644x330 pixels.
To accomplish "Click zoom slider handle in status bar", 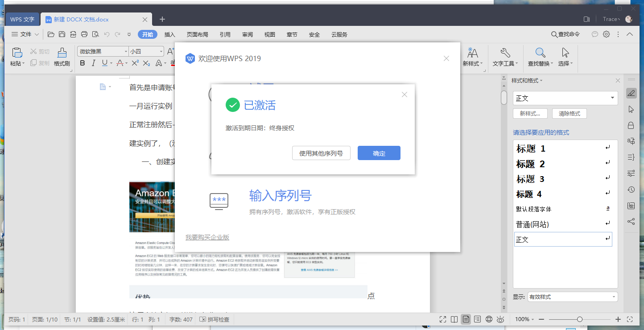I will 579,319.
